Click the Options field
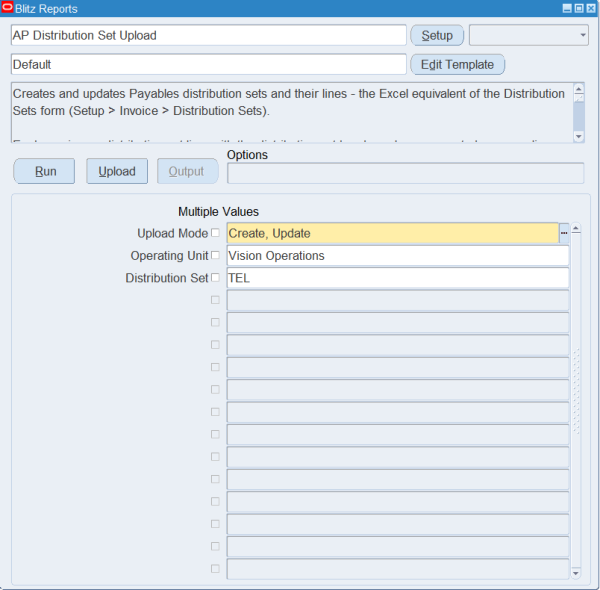Viewport: 600px width, 590px height. [x=406, y=173]
